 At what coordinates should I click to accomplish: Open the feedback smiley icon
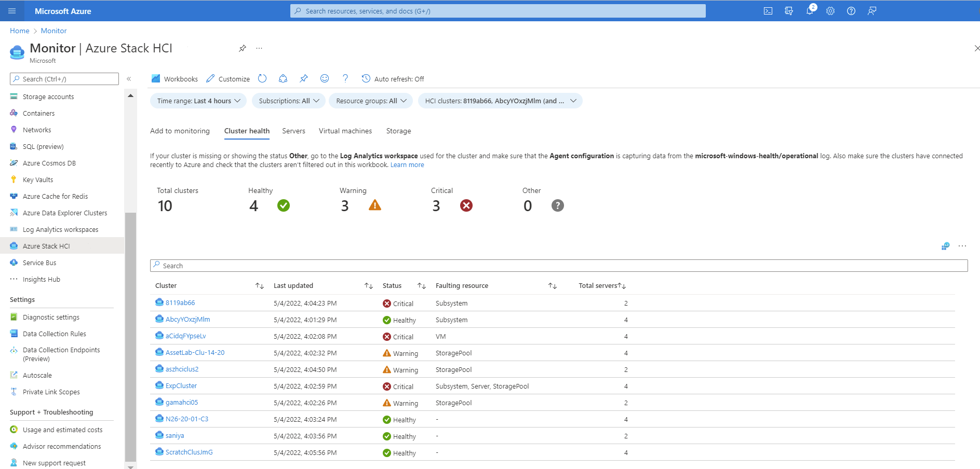[325, 78]
